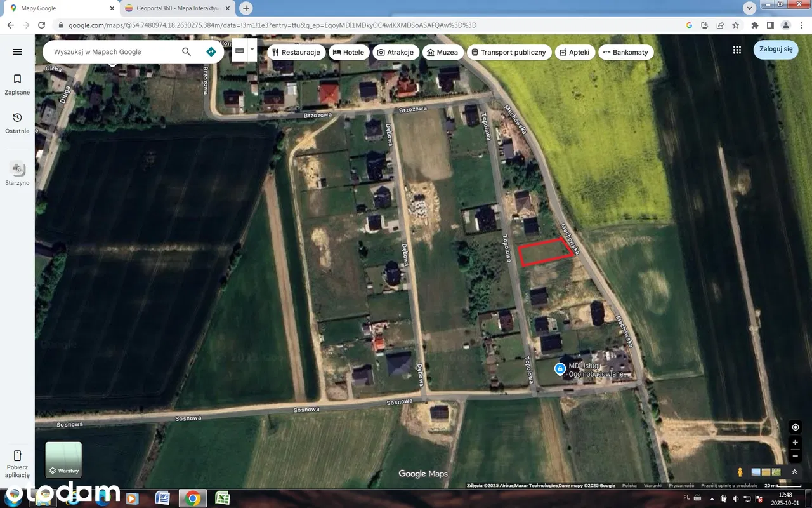Expand the imagery strip double-chevron
Screen dimensions: 812x508
click(794, 472)
